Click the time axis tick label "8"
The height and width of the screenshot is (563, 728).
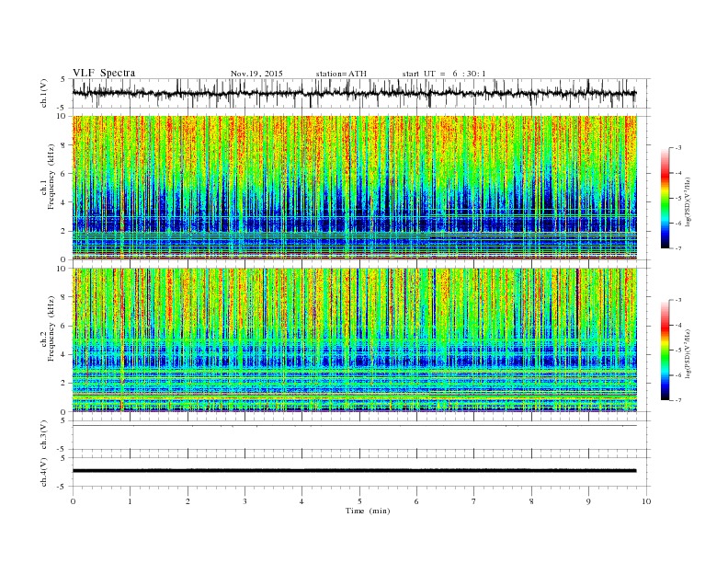click(x=531, y=501)
